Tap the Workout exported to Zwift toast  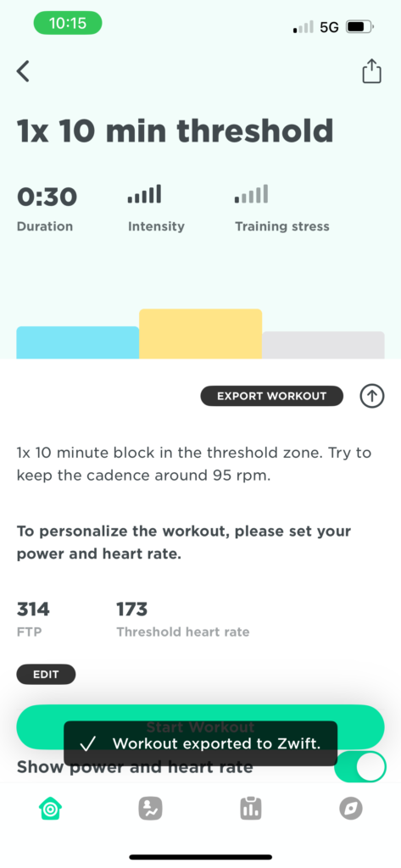200,743
